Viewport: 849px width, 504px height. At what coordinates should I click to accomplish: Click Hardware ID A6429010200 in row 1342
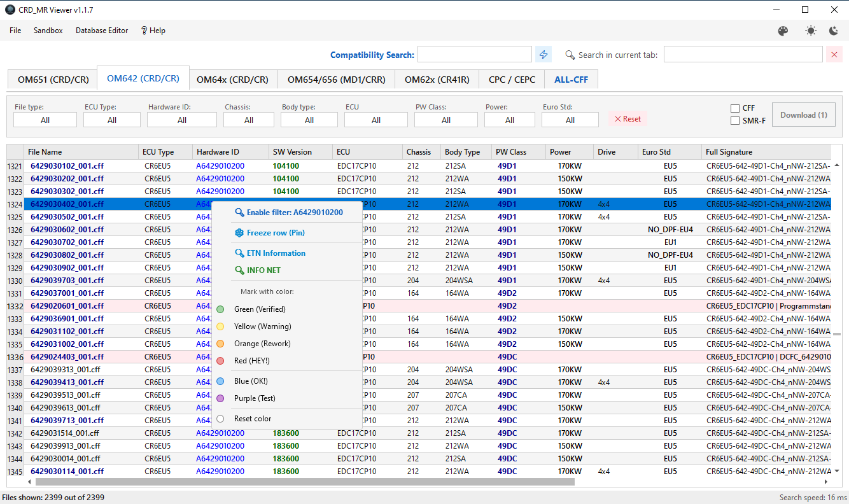(220, 433)
